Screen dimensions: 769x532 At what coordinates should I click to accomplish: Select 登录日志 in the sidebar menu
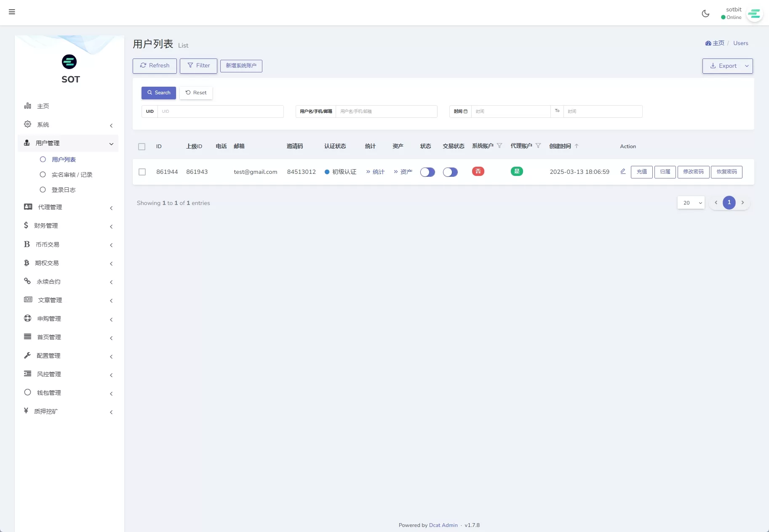click(64, 189)
